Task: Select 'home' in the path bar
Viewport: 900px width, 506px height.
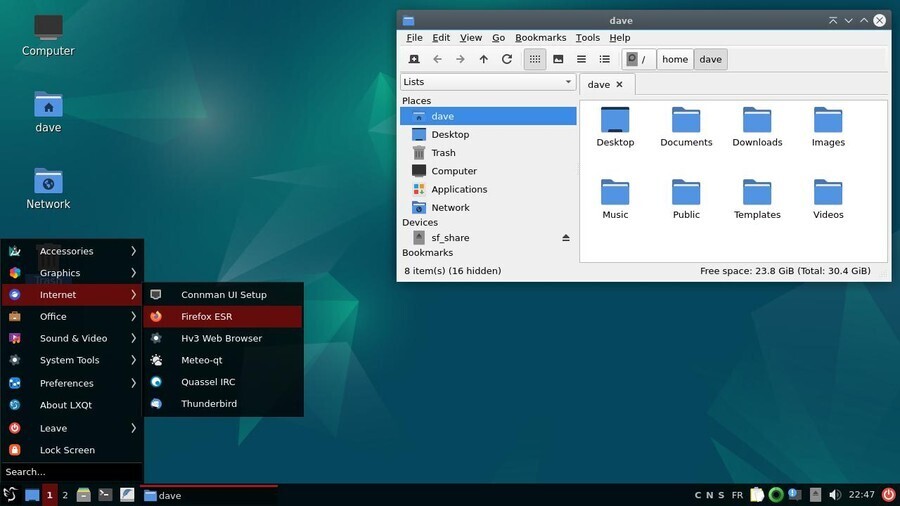Action: [675, 59]
